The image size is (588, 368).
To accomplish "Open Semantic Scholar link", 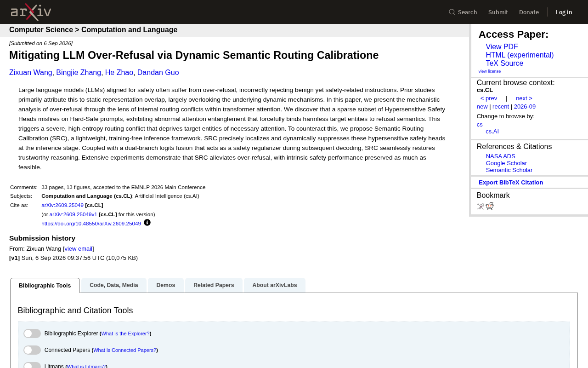I will (509, 170).
